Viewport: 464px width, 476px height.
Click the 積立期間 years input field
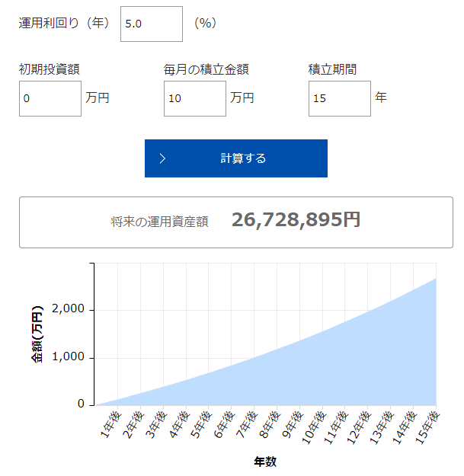click(340, 99)
